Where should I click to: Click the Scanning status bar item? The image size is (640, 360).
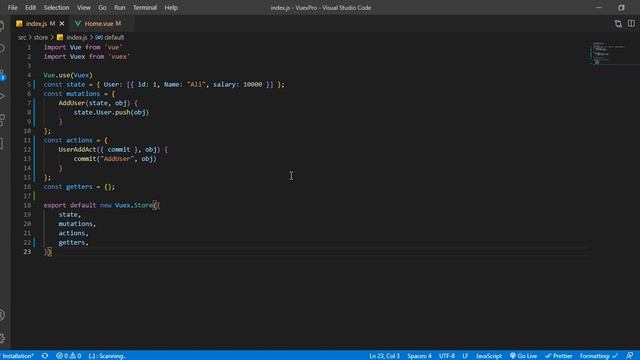coord(107,356)
